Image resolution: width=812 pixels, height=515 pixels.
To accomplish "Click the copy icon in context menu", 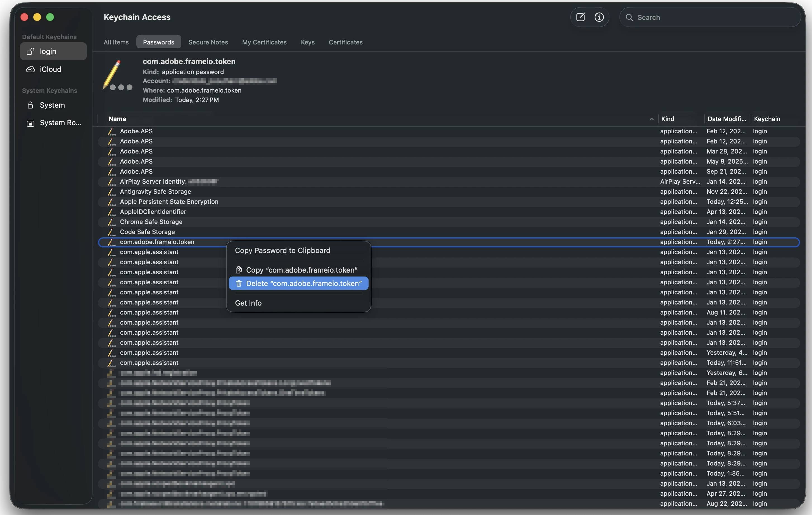I will [239, 270].
